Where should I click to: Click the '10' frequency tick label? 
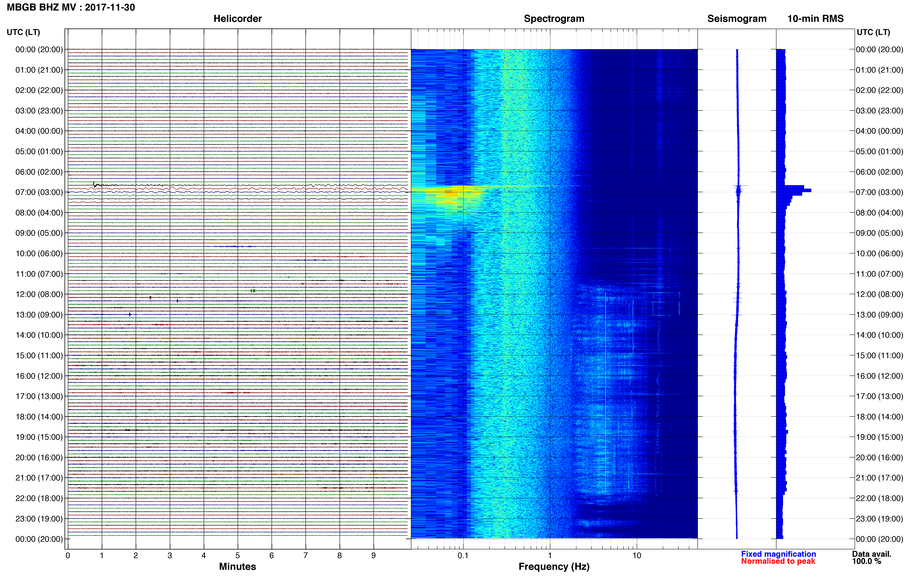pyautogui.click(x=636, y=555)
